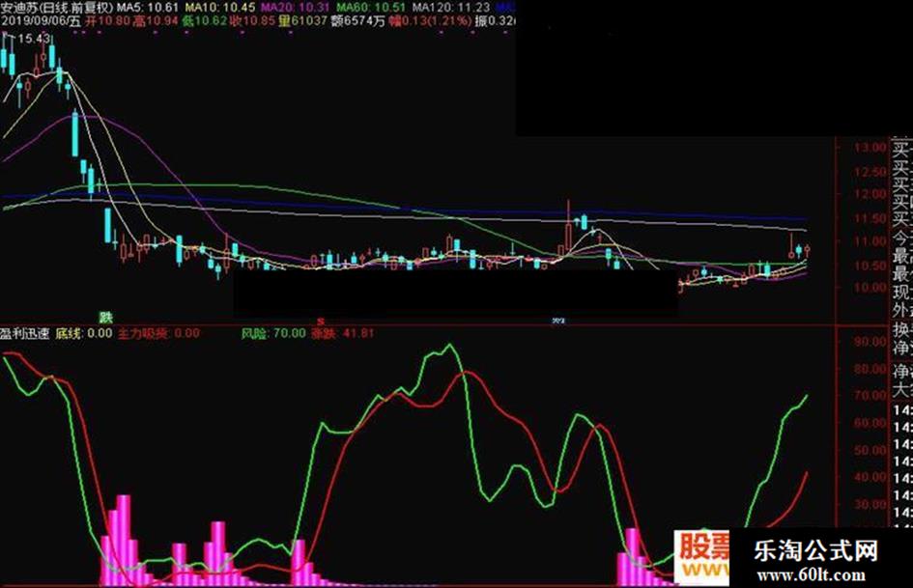Viewport: 913px width, 588px height.
Task: Click the change value 幅0.13(1.21%)
Action: click(x=430, y=21)
